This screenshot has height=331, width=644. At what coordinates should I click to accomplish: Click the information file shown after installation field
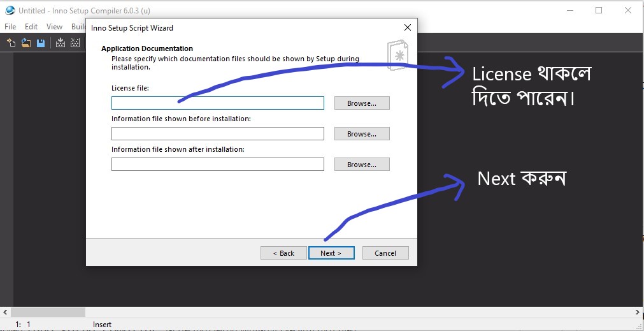[217, 165]
